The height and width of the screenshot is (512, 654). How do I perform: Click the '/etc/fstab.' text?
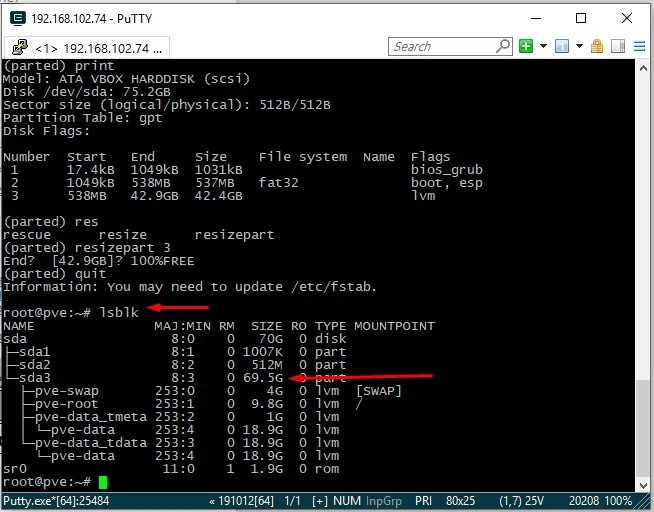334,287
